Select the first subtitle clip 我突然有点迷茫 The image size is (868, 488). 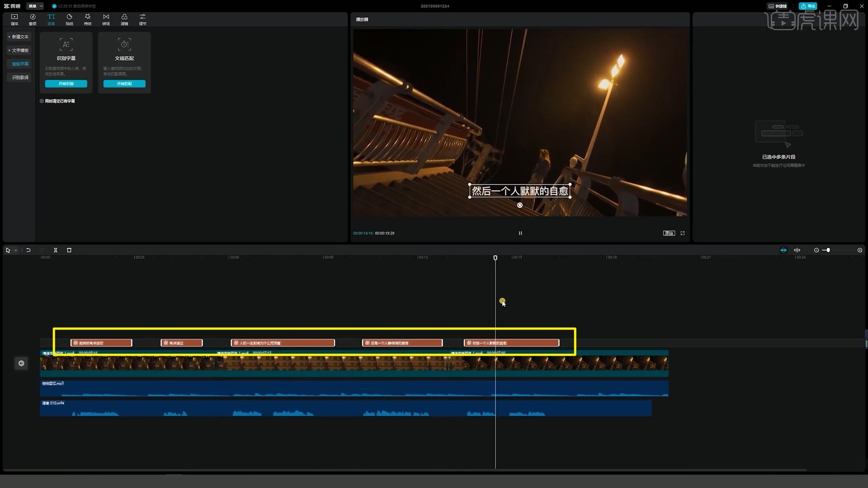[x=101, y=343]
